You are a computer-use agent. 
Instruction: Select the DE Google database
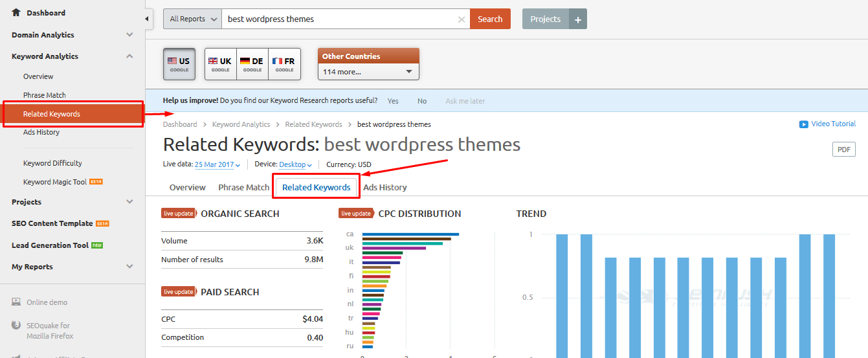(x=252, y=64)
